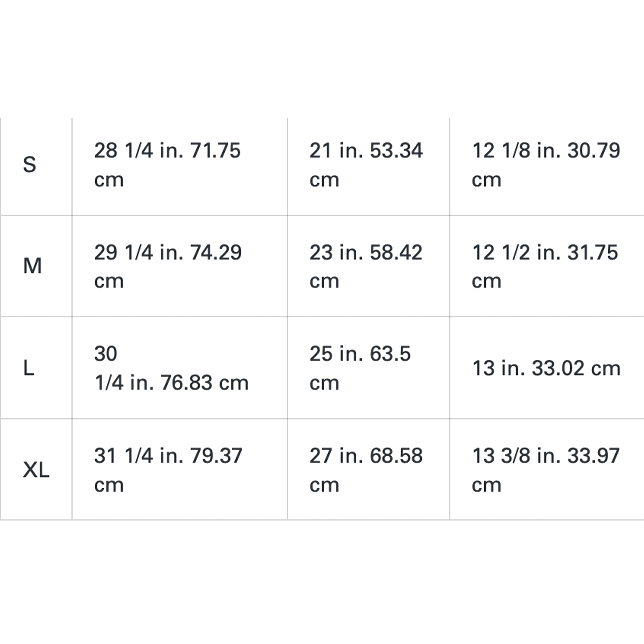This screenshot has height=644, width=644.
Task: Click the 13 3/8 in. 33.97 cm cell
Action: (x=547, y=469)
